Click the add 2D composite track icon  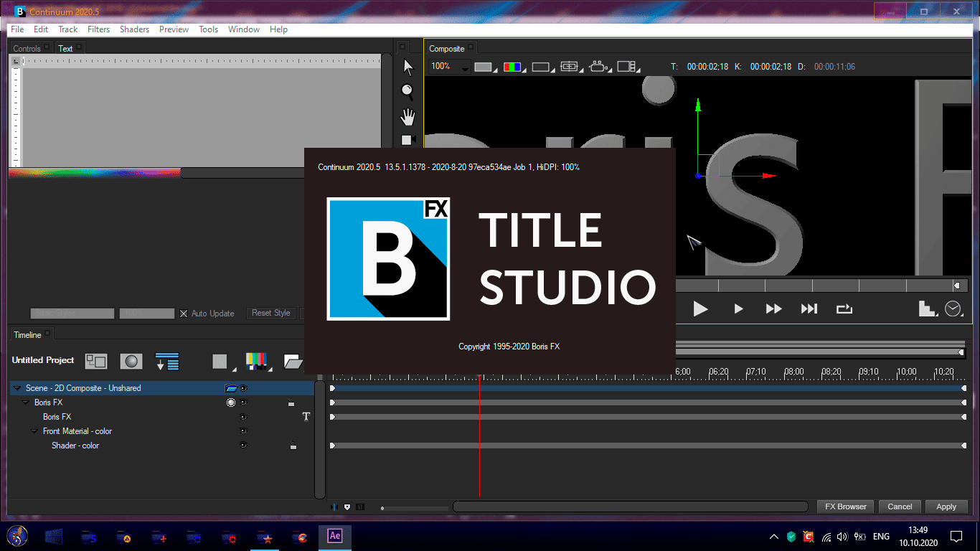click(x=96, y=361)
